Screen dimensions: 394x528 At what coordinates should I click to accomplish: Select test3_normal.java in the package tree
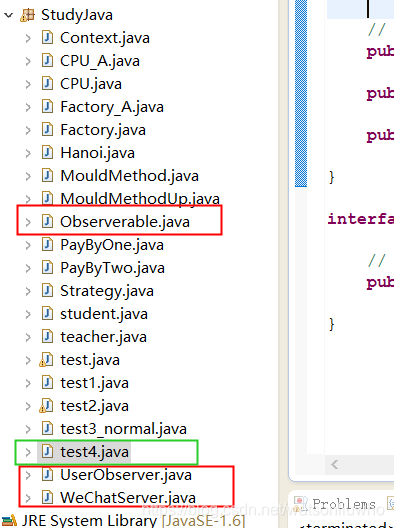click(123, 429)
